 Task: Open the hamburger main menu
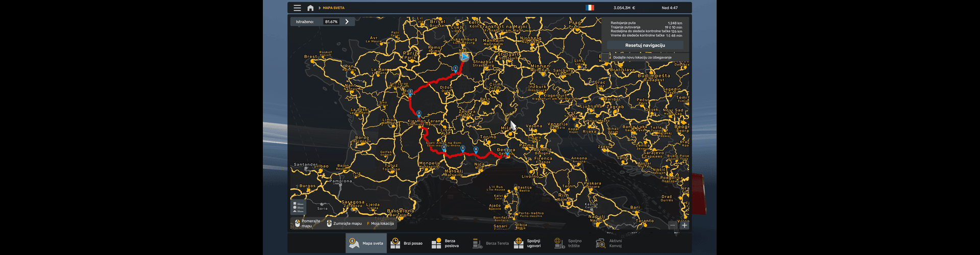pos(297,8)
